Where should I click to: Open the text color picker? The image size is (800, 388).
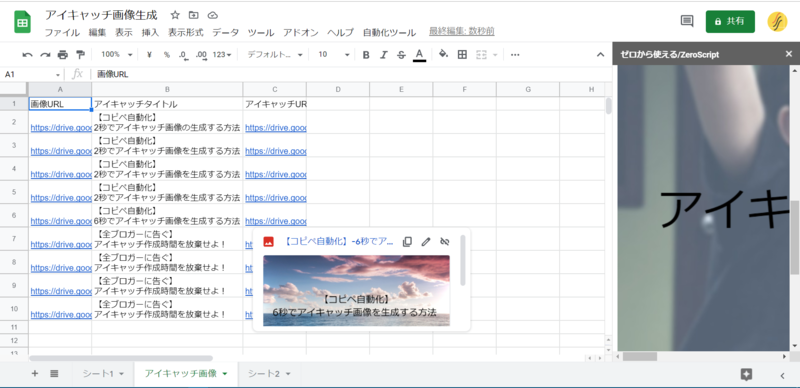419,55
